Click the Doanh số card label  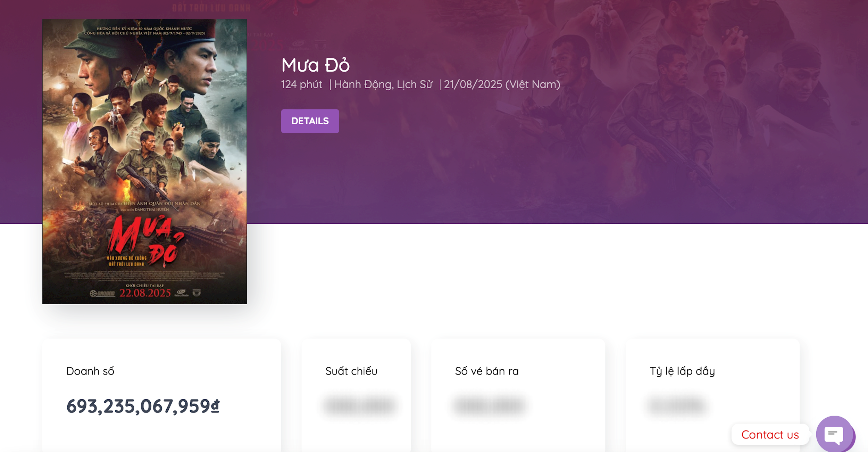click(x=90, y=371)
